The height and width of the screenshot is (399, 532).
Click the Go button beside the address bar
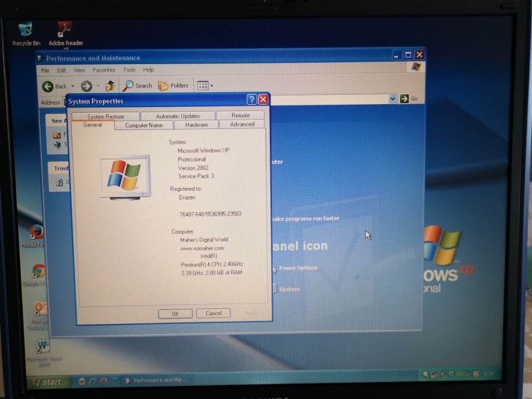(409, 99)
